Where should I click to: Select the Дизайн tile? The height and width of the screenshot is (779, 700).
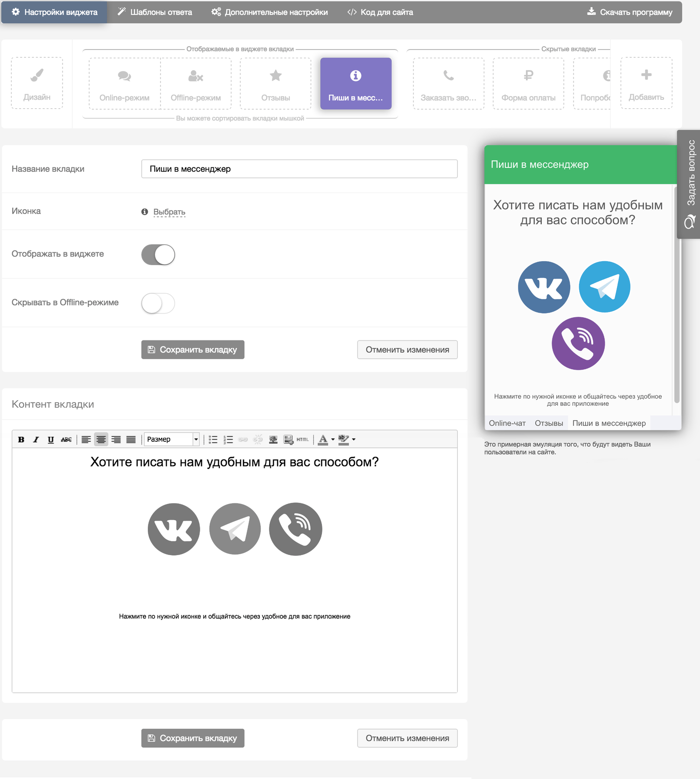pos(37,83)
